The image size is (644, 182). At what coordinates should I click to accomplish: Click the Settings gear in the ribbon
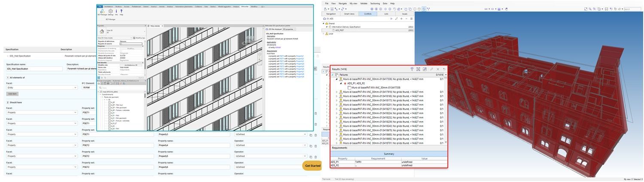[x=110, y=12]
